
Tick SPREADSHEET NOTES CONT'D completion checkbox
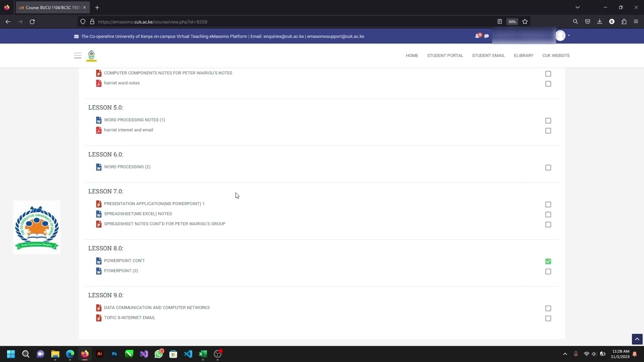click(548, 225)
